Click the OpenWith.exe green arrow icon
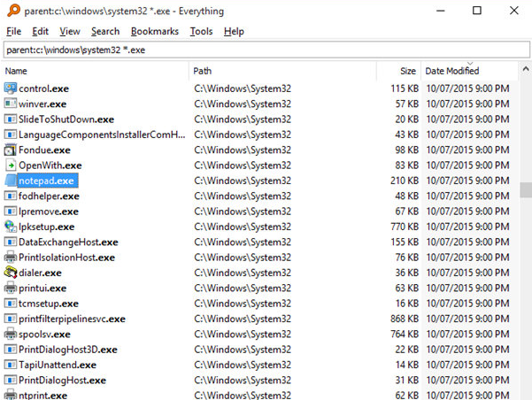Viewport: 532px width, 400px height. click(10, 165)
